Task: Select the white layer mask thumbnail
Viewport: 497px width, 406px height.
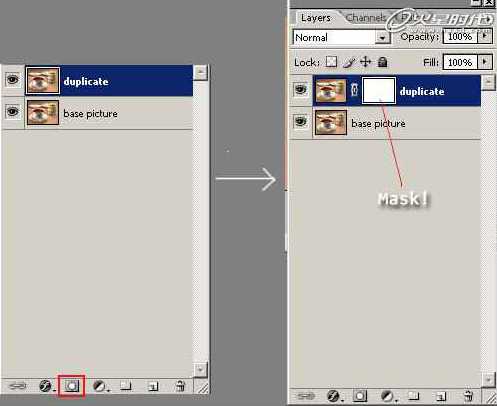Action: 379,90
